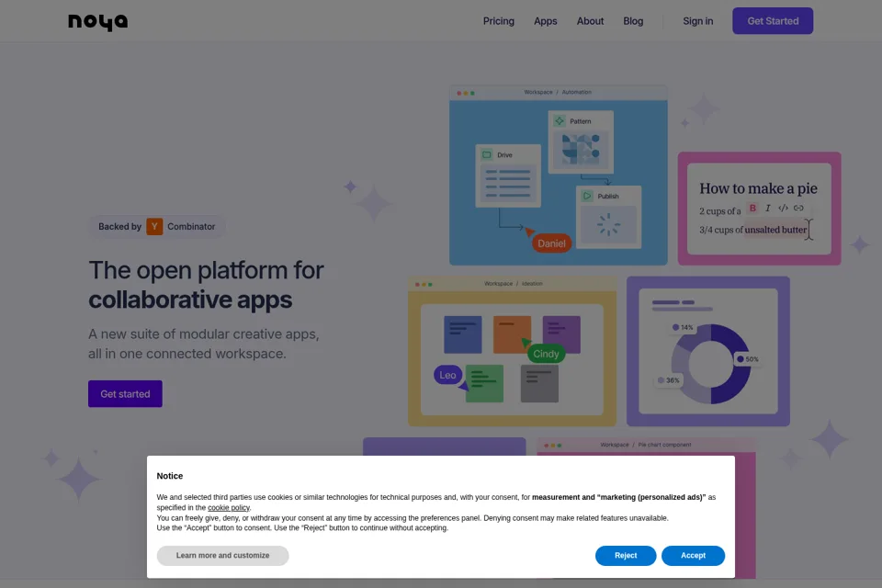Go to the About page
882x588 pixels.
tap(590, 21)
